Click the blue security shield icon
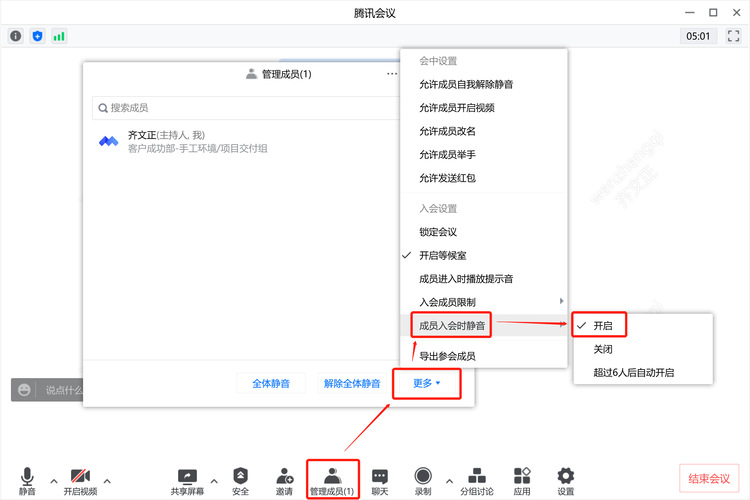The image size is (750, 500). coord(37,36)
